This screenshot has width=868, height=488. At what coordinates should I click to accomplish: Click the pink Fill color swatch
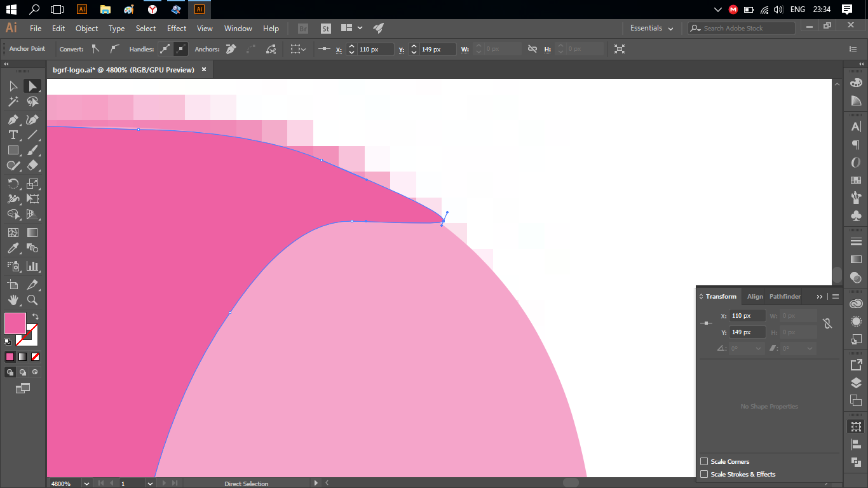[15, 323]
